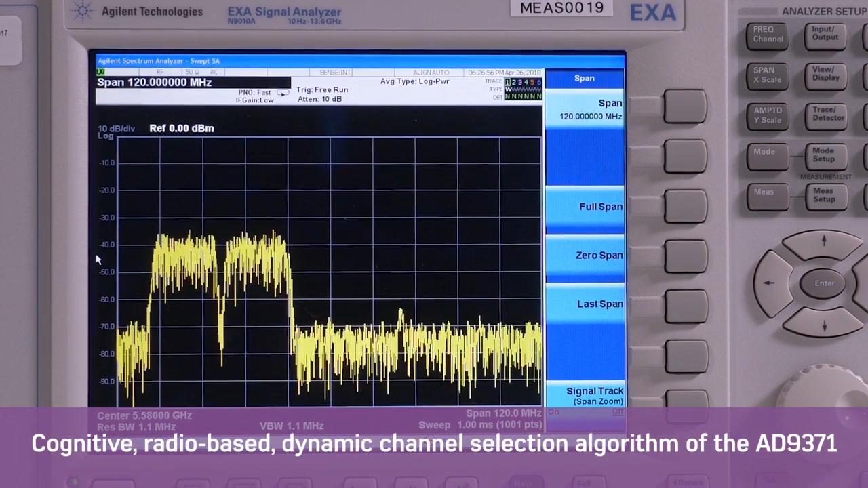Click the 'Center 5.58000 GHz' readout
Viewport: 868px width, 488px height.
coord(144,415)
